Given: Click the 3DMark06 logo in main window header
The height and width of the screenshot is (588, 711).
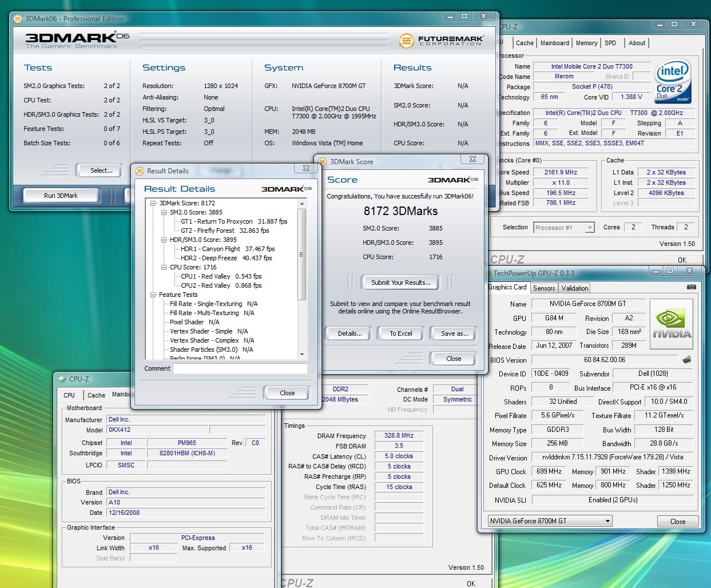Looking at the screenshot, I should [x=77, y=39].
